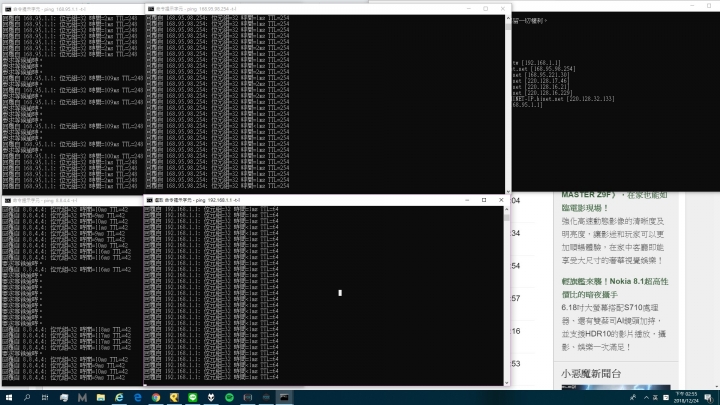Minimize the ping 168.95.98.254 window
This screenshot has width=720, height=405.
click(468, 9)
